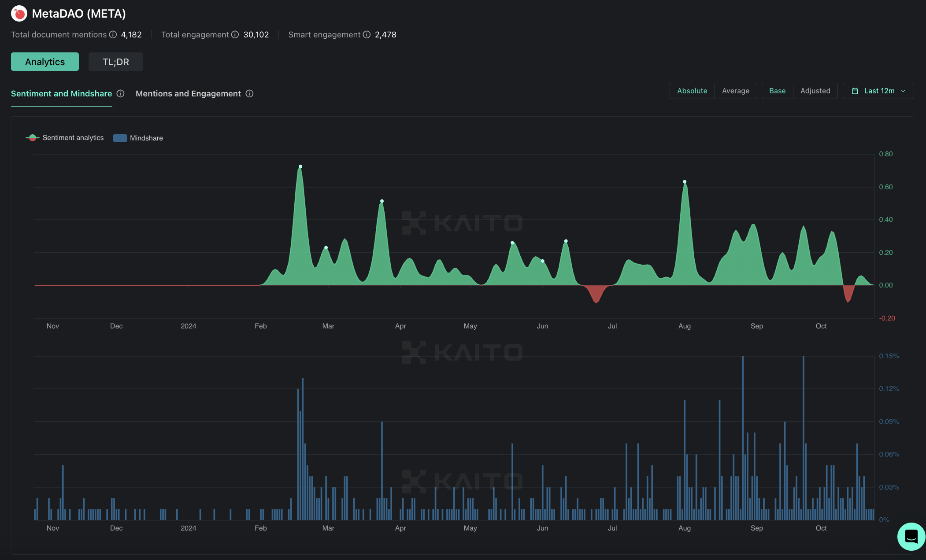Click the August sentiment peak marker
This screenshot has height=560, width=926.
[x=685, y=182]
